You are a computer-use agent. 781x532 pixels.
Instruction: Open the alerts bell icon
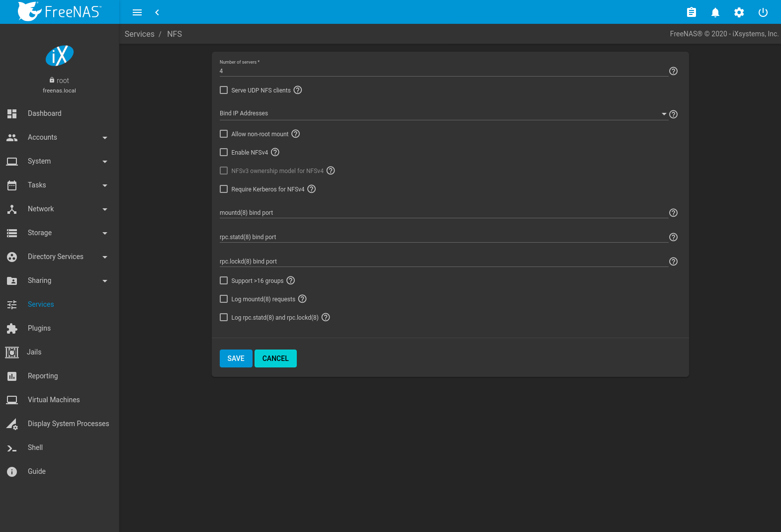[x=715, y=12]
